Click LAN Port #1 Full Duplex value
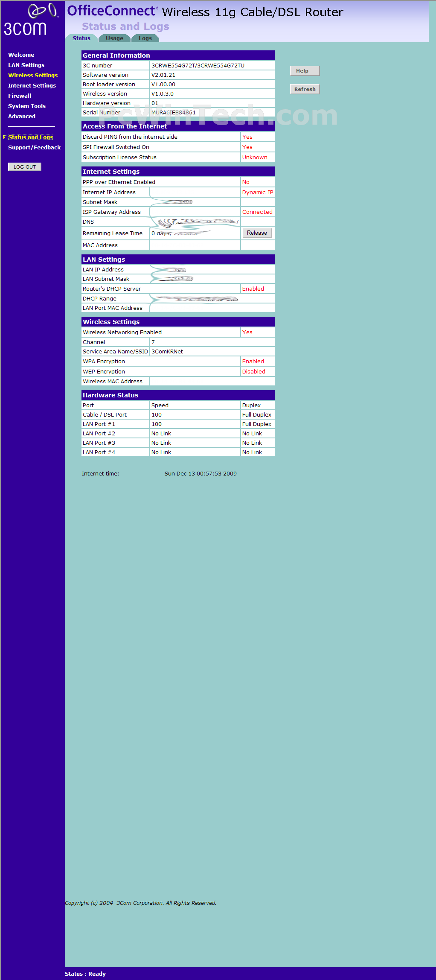The height and width of the screenshot is (980, 436). coord(257,424)
